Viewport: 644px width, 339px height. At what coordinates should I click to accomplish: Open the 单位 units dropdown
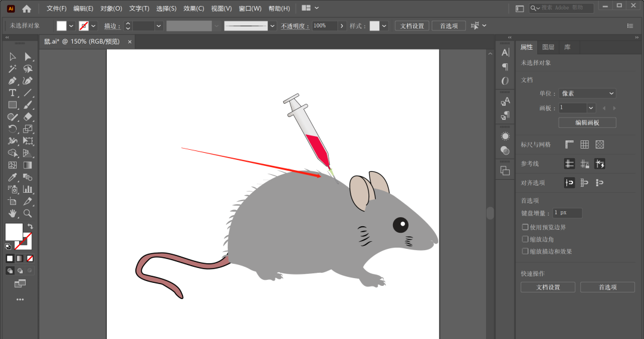tap(587, 94)
